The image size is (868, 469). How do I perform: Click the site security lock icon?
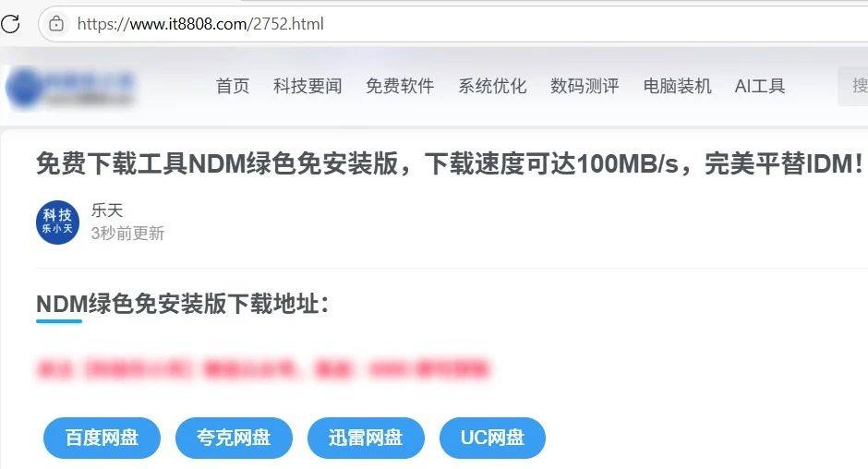tap(56, 24)
